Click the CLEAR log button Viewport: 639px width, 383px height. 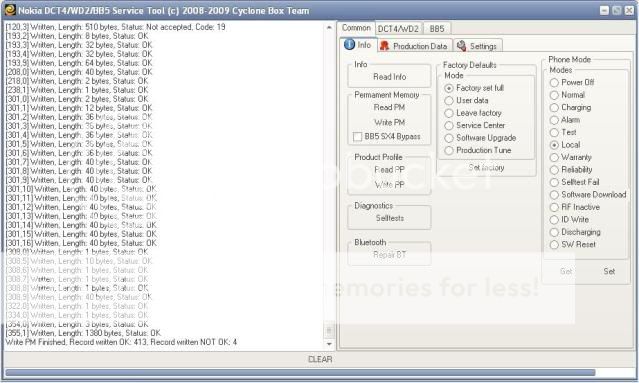(x=320, y=359)
